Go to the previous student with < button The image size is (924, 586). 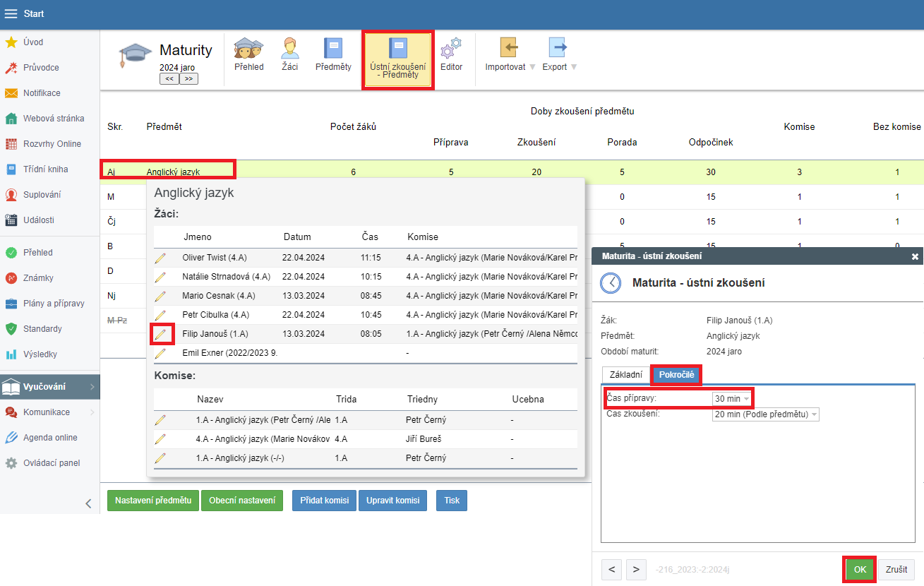(612, 569)
